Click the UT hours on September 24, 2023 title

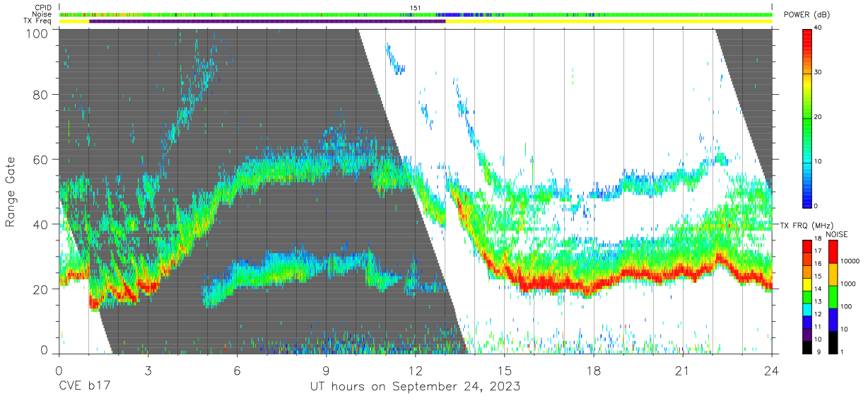click(x=416, y=387)
